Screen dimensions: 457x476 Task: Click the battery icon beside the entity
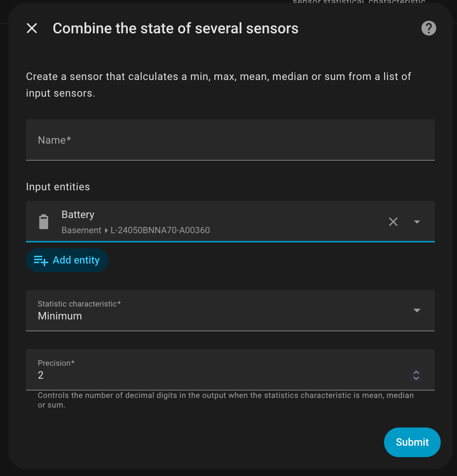(44, 222)
